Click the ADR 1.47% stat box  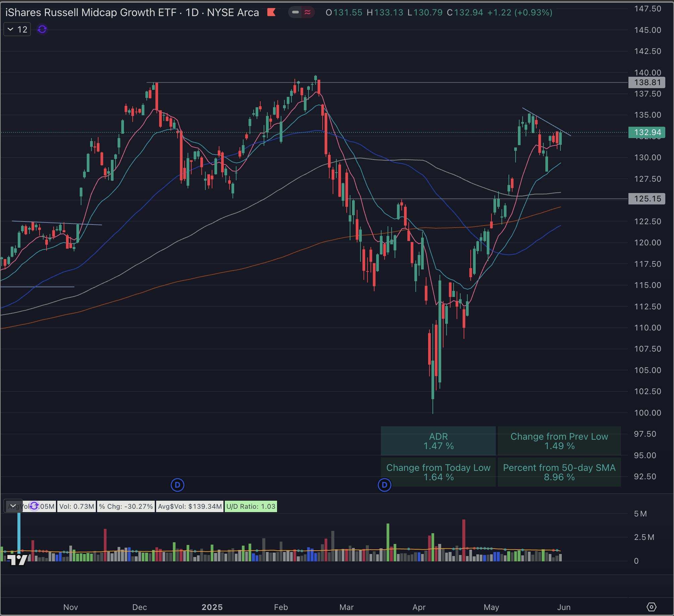pyautogui.click(x=438, y=441)
